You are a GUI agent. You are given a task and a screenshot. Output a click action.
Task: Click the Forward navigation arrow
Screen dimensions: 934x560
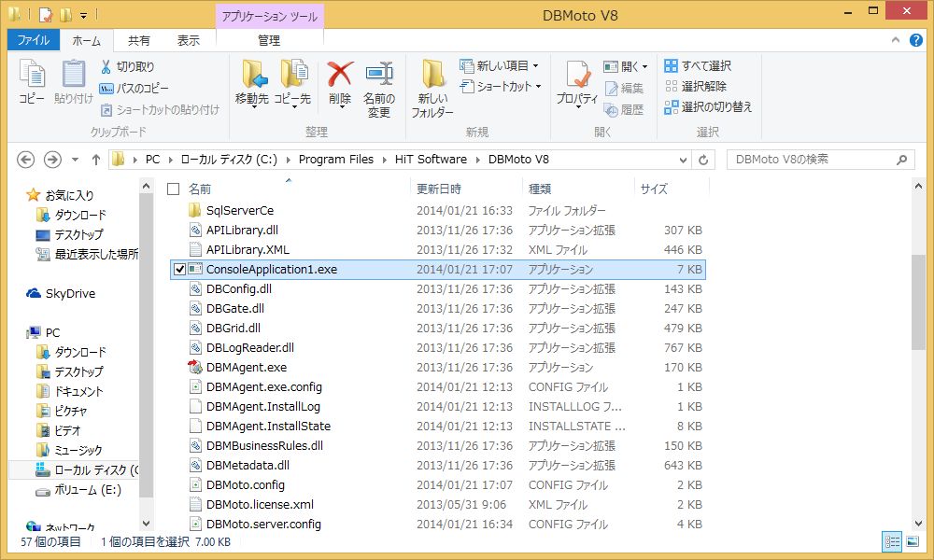coord(52,160)
